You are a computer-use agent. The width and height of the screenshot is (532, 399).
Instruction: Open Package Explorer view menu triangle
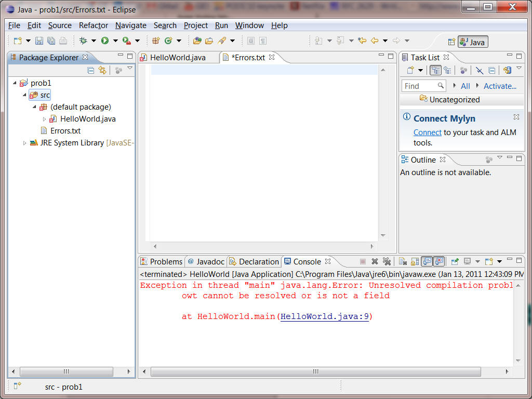tap(129, 68)
